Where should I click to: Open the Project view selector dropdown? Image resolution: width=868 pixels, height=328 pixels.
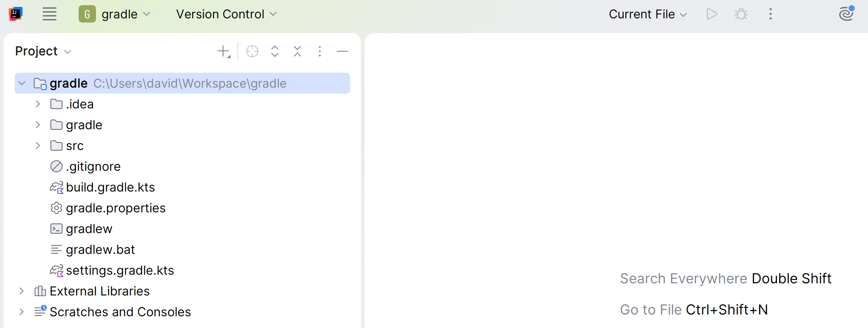click(43, 51)
